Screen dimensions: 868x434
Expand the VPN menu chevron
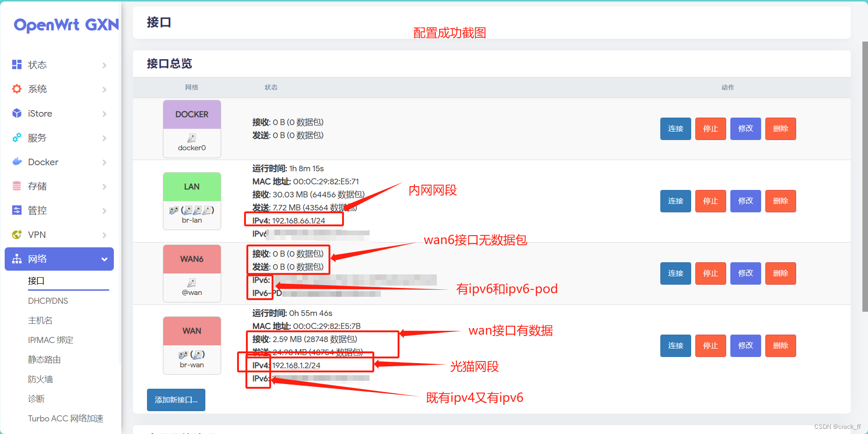pyautogui.click(x=105, y=234)
